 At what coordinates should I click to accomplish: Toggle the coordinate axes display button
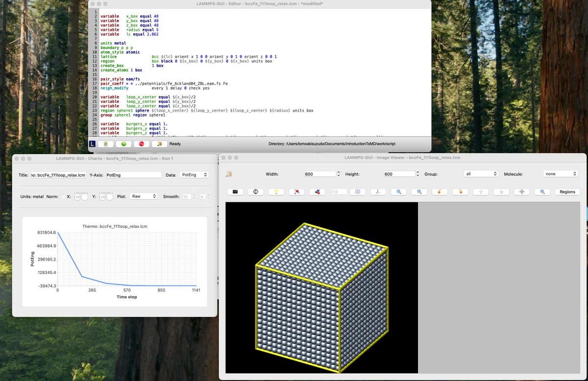pos(378,192)
